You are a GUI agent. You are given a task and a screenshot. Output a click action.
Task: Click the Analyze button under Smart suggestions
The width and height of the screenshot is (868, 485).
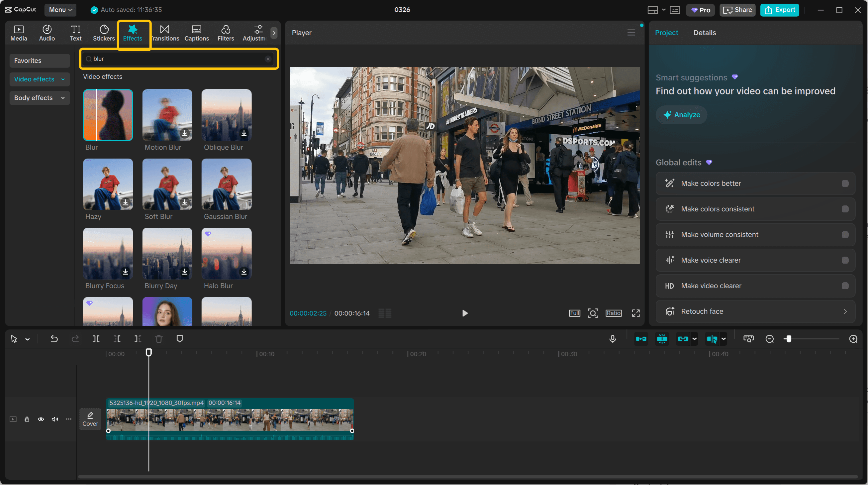pyautogui.click(x=681, y=115)
